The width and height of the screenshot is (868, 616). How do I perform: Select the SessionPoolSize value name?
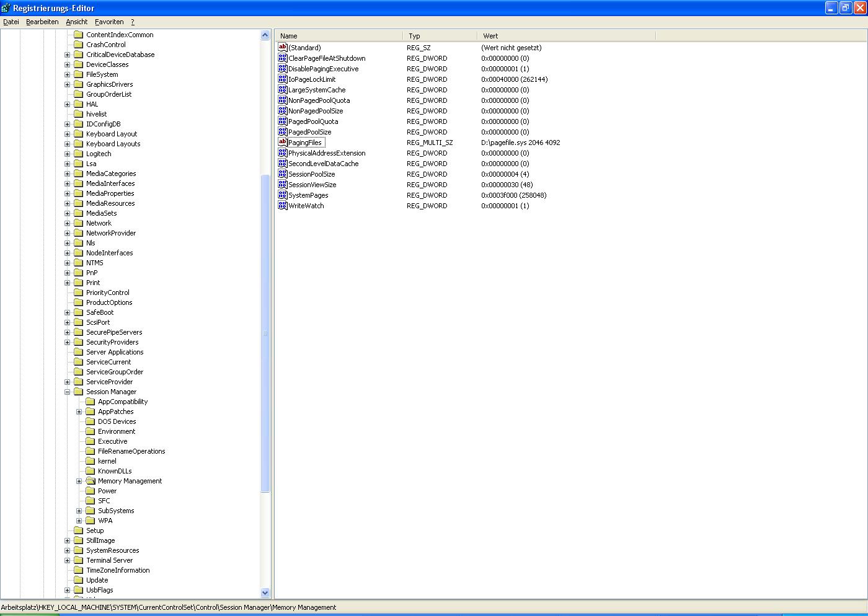pyautogui.click(x=312, y=174)
